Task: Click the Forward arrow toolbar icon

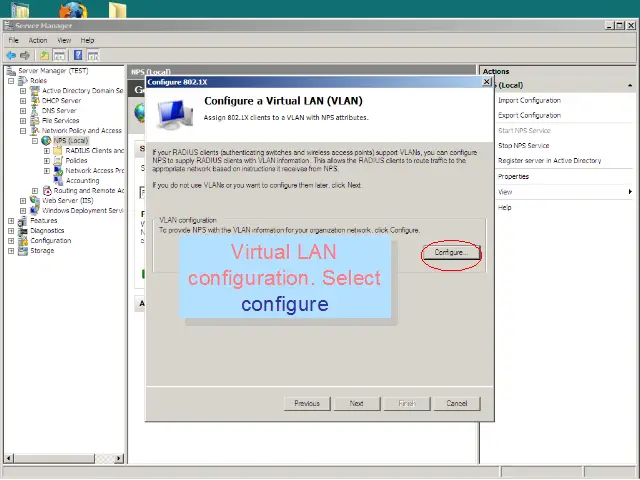Action: [x=25, y=55]
